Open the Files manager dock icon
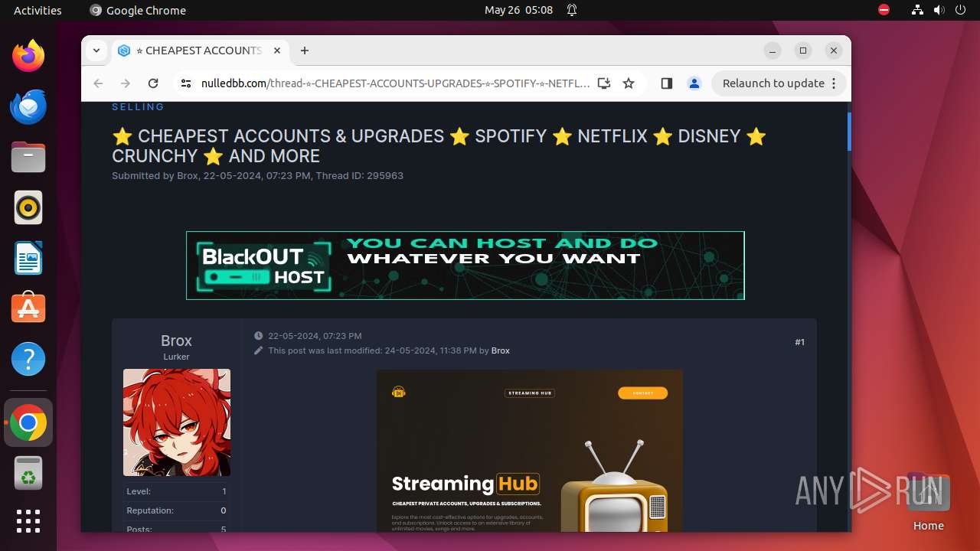 click(x=28, y=157)
